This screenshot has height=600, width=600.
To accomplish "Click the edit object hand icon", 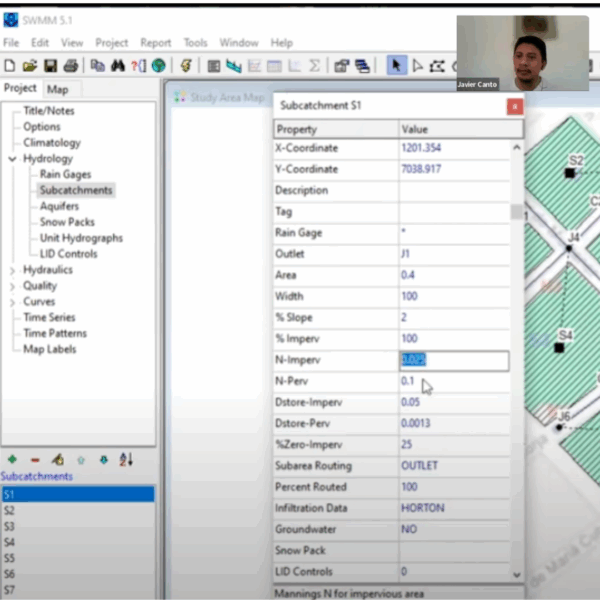I will click(x=57, y=459).
